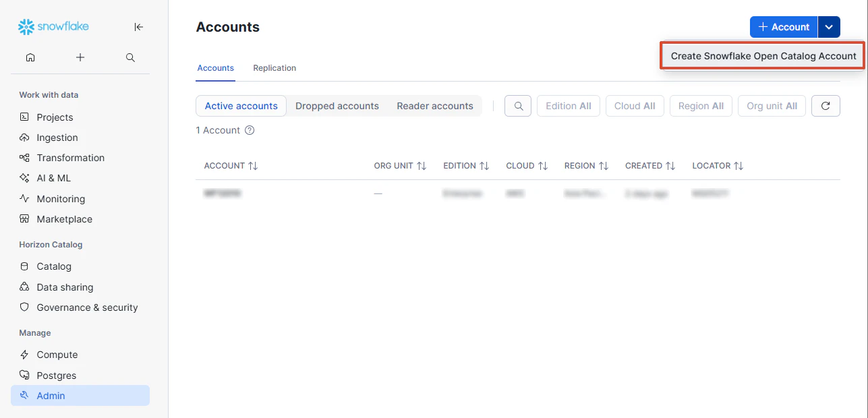Toggle the Account button dropdown chevron
868x418 pixels.
[x=829, y=27]
